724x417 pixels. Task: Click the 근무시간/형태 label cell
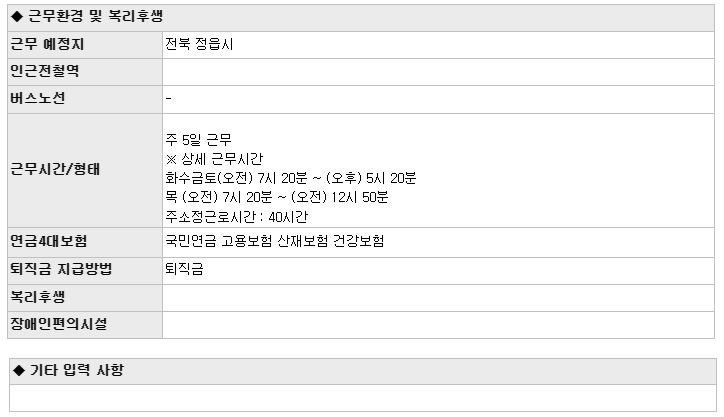[85, 170]
